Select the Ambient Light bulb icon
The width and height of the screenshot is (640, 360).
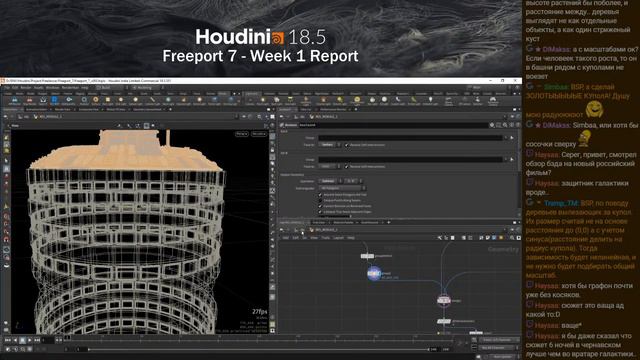click(x=430, y=99)
